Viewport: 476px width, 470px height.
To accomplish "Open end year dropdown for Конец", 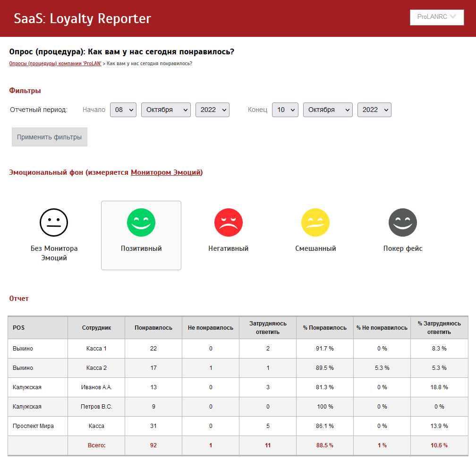I will (x=374, y=110).
